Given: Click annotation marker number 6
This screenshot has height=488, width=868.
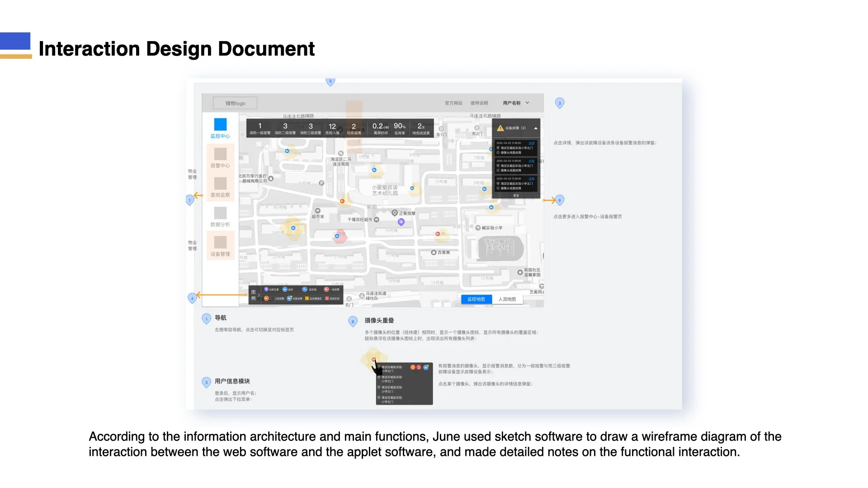Looking at the screenshot, I should (560, 200).
